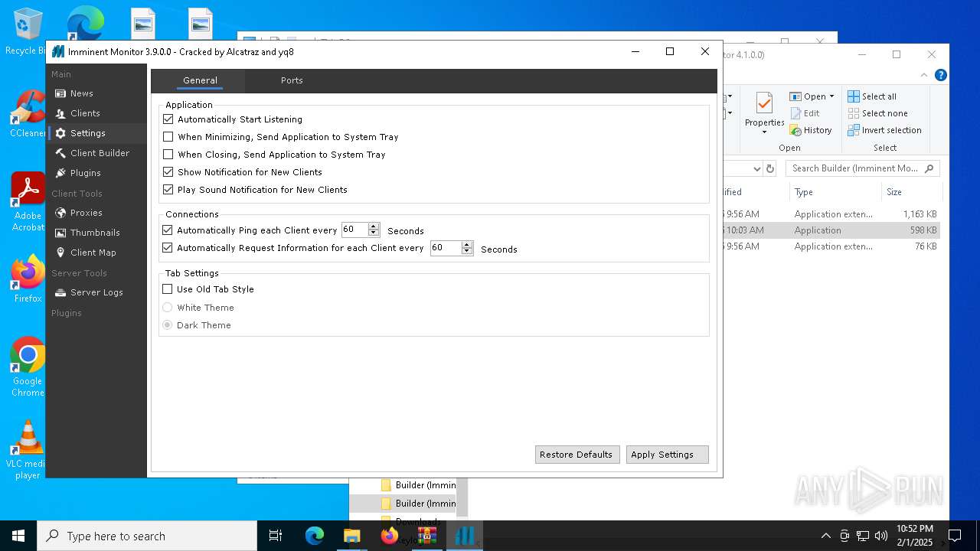Open Server Logs
The width and height of the screenshot is (980, 551).
tap(96, 292)
